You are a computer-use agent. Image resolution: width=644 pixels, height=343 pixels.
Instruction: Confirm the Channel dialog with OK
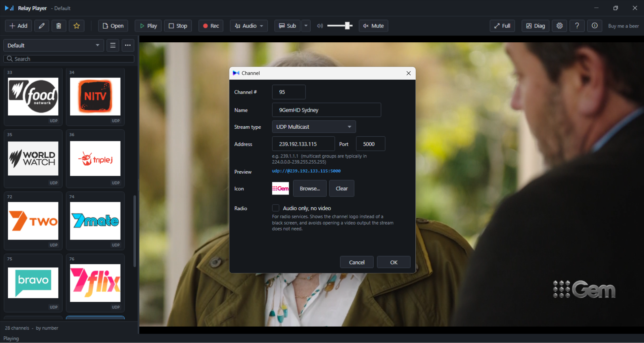tap(394, 262)
